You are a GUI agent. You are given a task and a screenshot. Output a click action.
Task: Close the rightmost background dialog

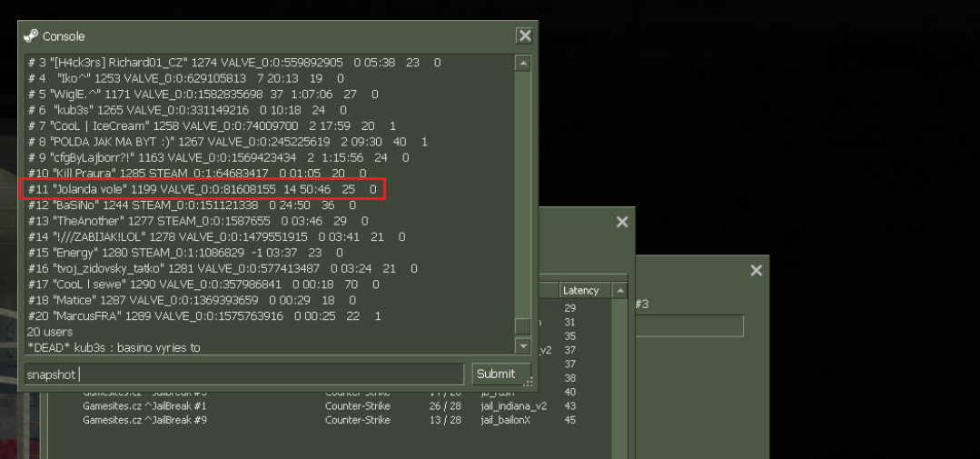coord(757,270)
